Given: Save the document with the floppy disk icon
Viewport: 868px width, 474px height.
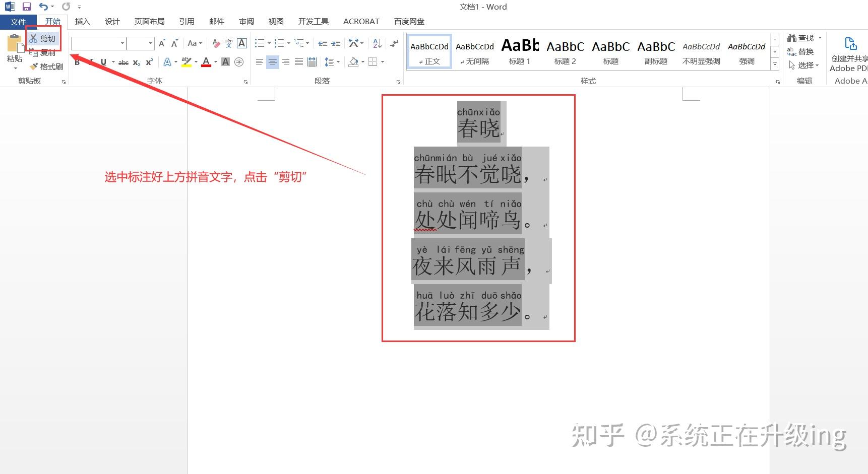Looking at the screenshot, I should click(x=27, y=7).
